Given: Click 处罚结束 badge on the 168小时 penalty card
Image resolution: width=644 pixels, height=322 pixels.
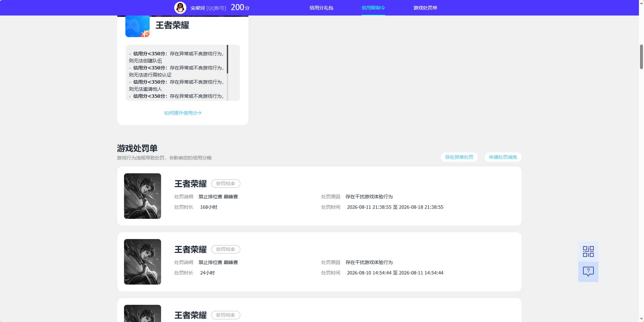Looking at the screenshot, I should [x=225, y=184].
